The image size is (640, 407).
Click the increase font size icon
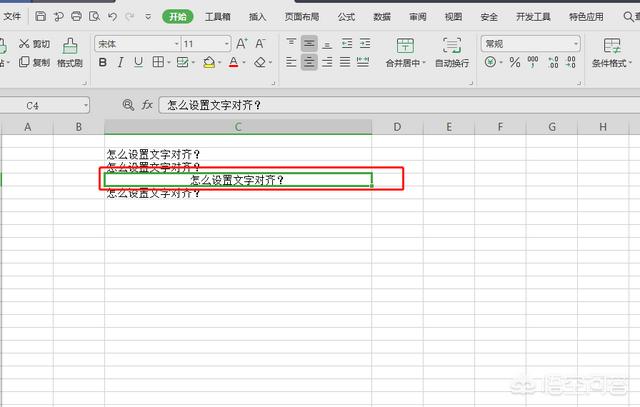[x=242, y=44]
